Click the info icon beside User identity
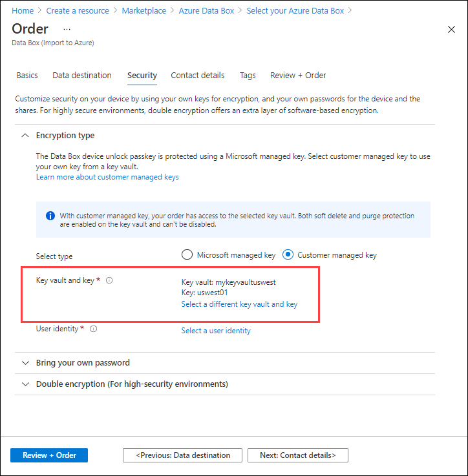 pos(94,329)
